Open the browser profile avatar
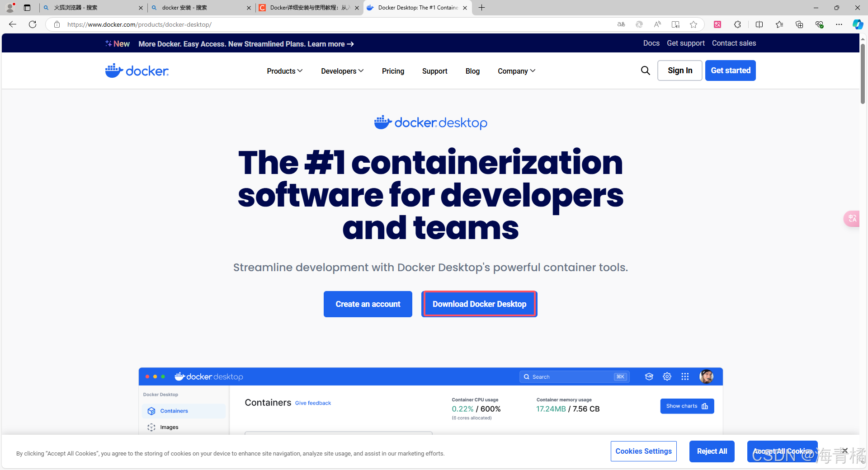This screenshot has width=868, height=470. click(10, 7)
